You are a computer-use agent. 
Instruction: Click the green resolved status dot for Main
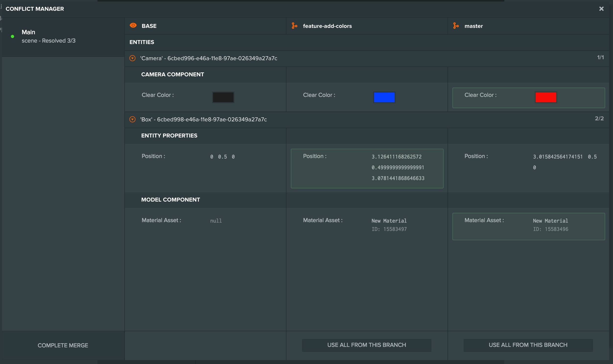(x=12, y=36)
